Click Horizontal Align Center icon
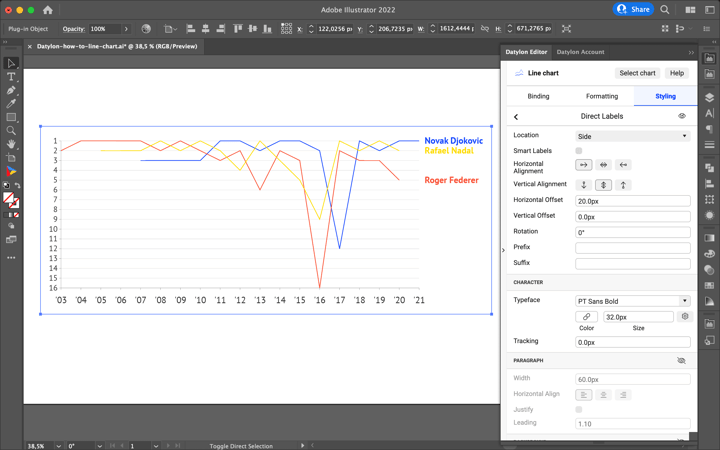 (x=206, y=28)
